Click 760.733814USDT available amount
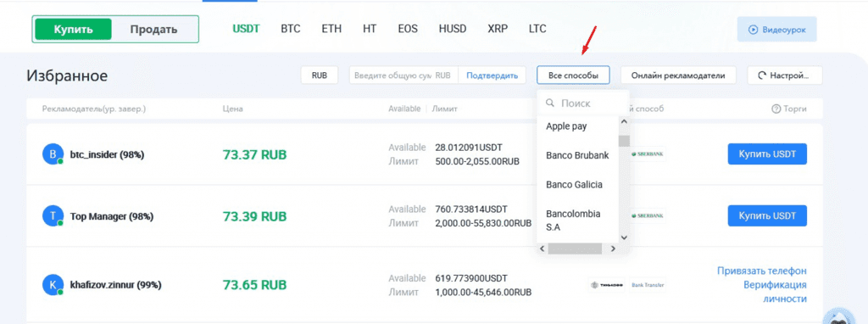The height and width of the screenshot is (324, 868). point(471,209)
